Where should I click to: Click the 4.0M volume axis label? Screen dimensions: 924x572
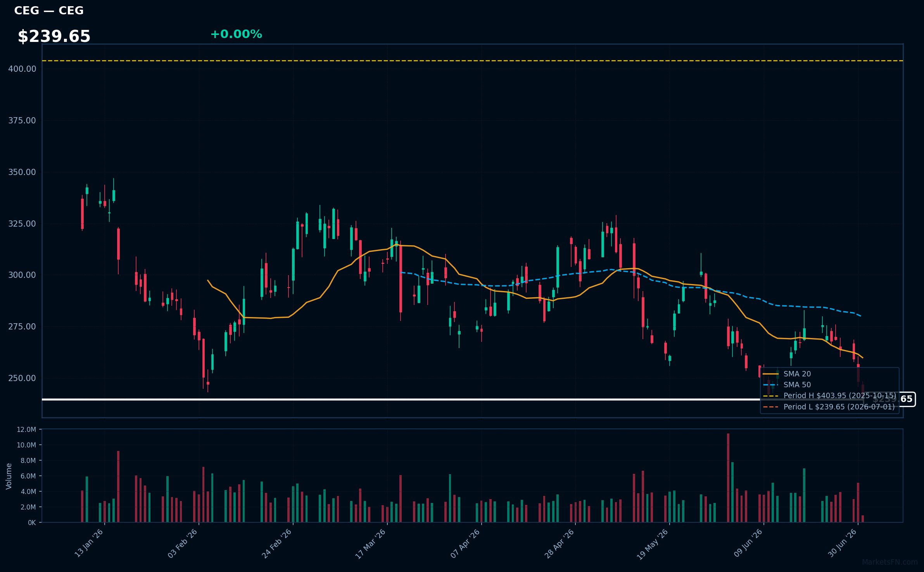(28, 492)
